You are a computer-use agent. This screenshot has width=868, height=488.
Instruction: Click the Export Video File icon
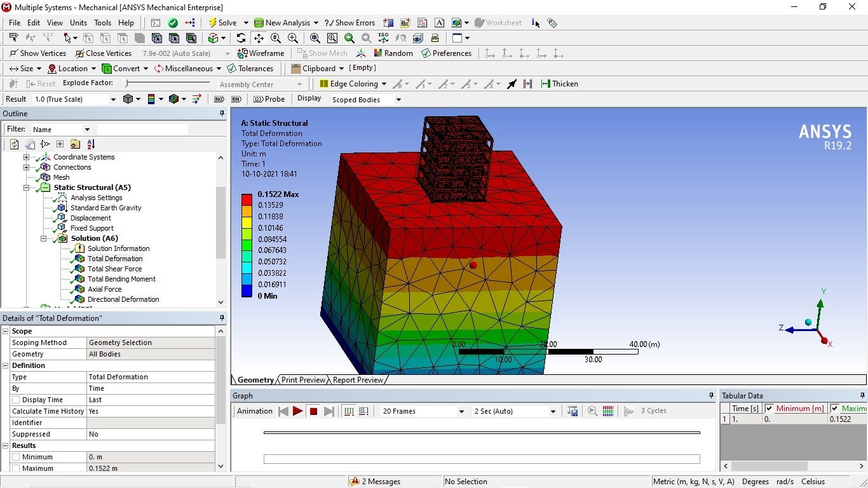[573, 411]
